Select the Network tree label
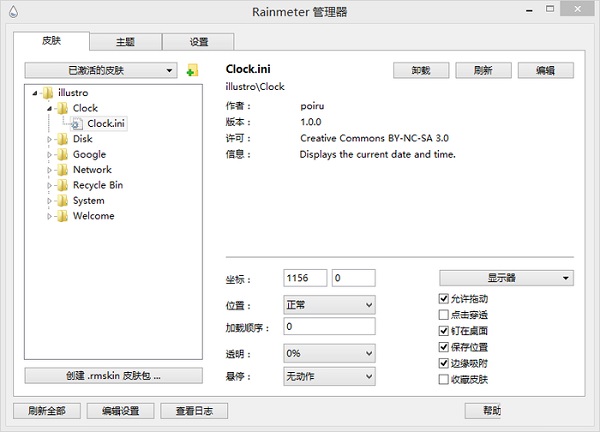 (92, 170)
